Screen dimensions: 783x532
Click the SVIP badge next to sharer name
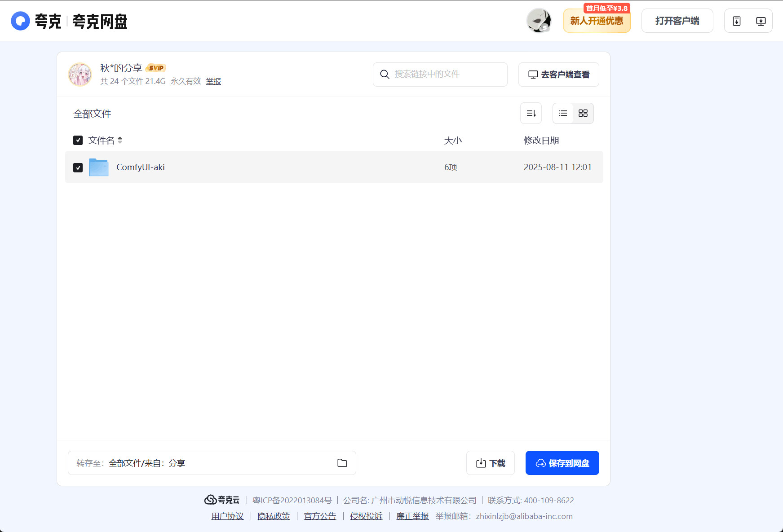156,68
